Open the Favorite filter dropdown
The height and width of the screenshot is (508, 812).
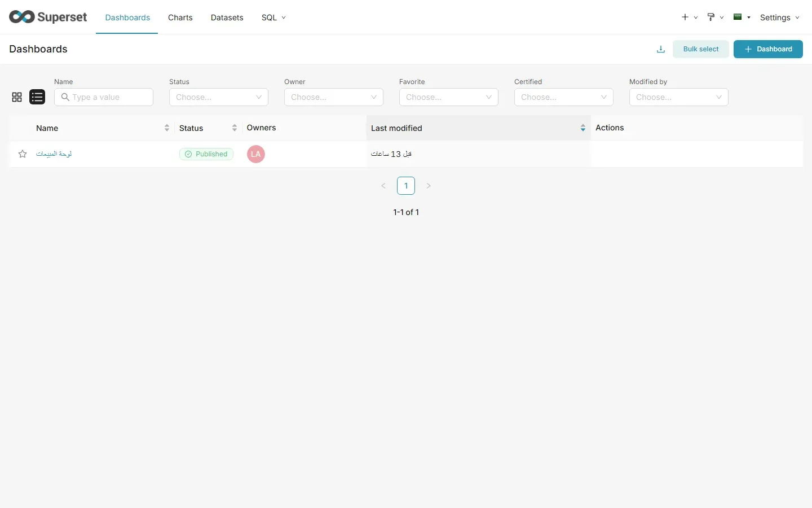[449, 97]
